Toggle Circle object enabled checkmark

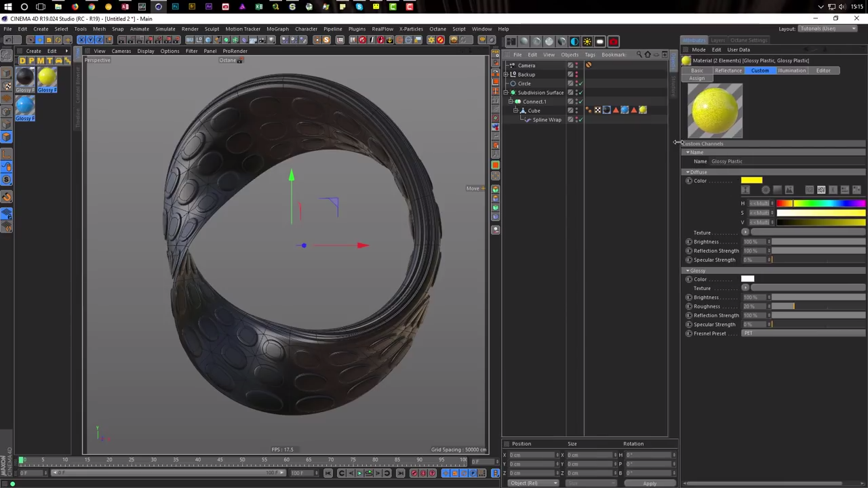(580, 83)
